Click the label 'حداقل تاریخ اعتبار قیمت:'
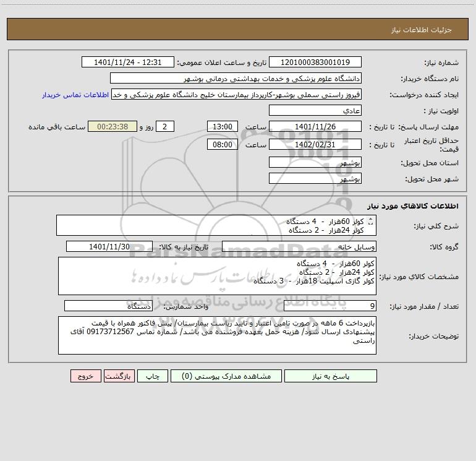 coord(431,145)
